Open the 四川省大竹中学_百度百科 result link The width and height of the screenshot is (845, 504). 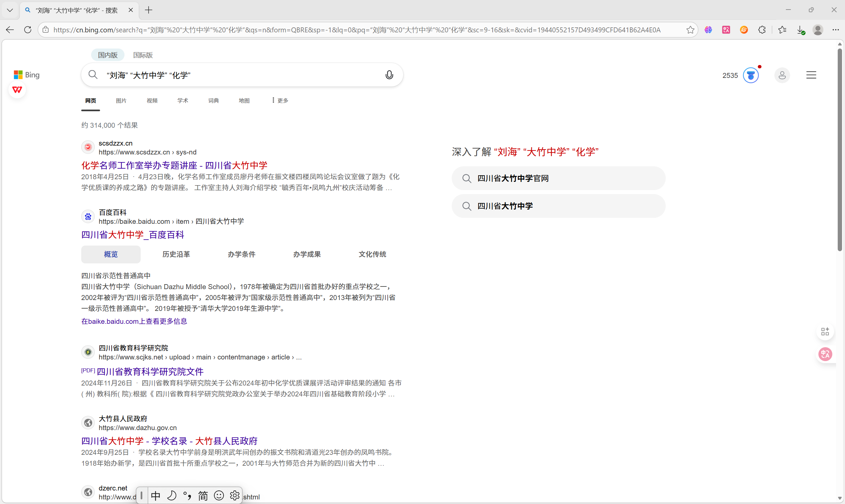(132, 235)
